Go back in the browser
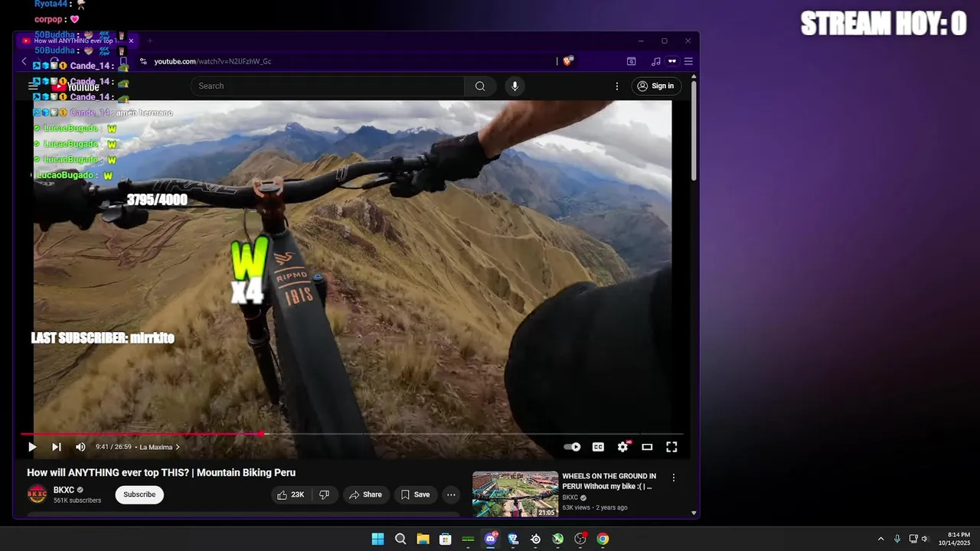 click(x=24, y=61)
